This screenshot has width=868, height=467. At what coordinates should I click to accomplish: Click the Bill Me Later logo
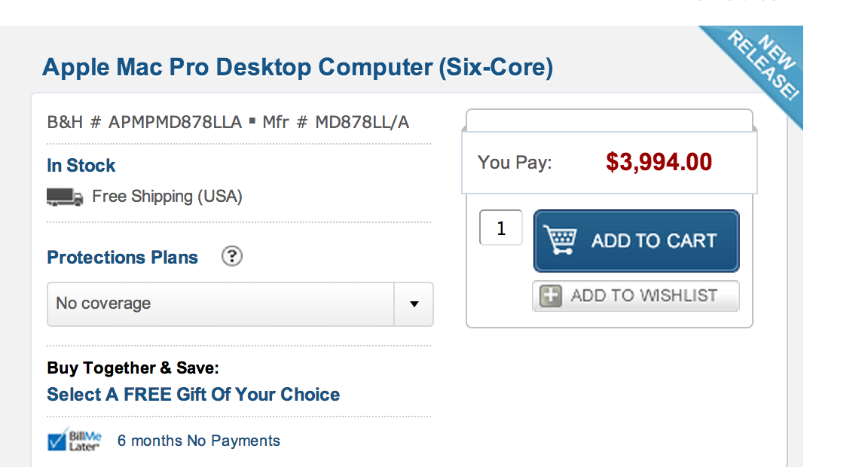click(74, 440)
